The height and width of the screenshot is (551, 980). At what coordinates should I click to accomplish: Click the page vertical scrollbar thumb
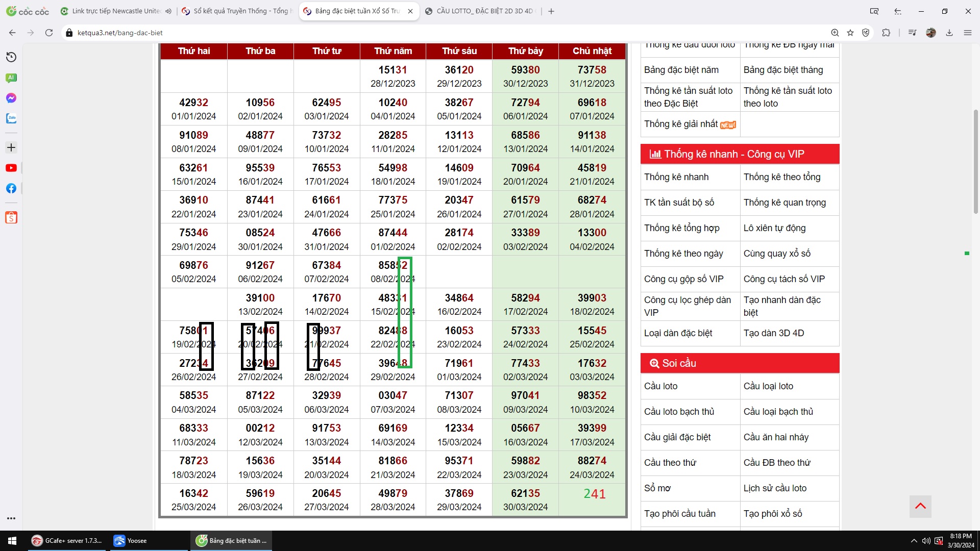point(976,161)
